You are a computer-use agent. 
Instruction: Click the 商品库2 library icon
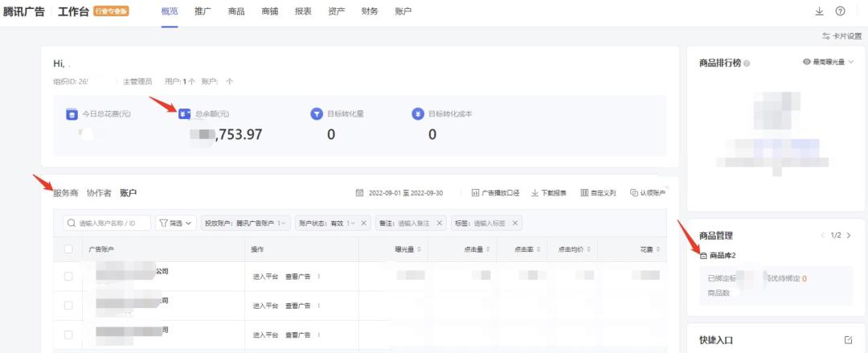[703, 256]
